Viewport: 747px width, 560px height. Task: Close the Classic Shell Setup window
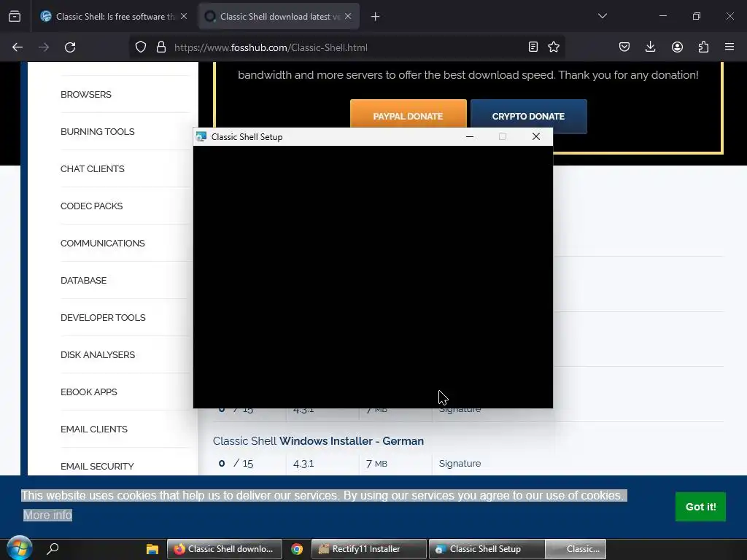coord(536,136)
